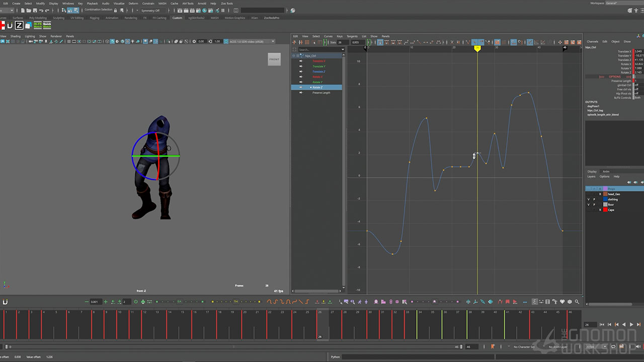This screenshot has height=362, width=644.
Task: Click the FRONT view cube in viewport
Action: tap(274, 59)
